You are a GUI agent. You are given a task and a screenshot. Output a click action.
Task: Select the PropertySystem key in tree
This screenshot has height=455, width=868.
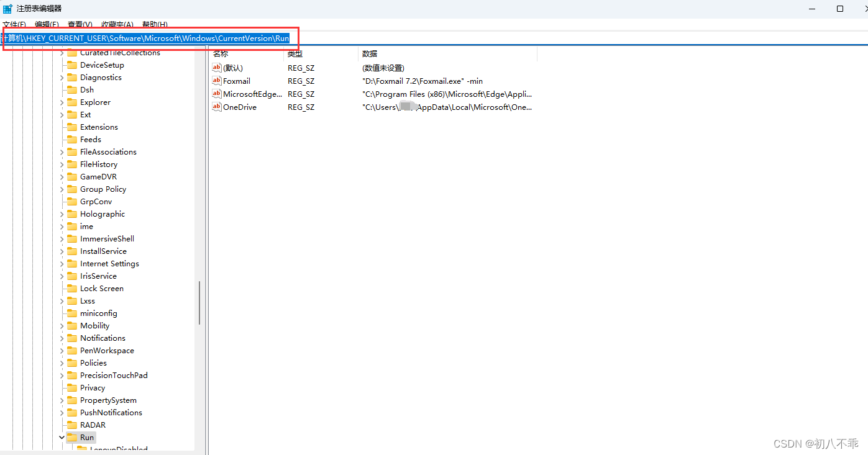108,400
